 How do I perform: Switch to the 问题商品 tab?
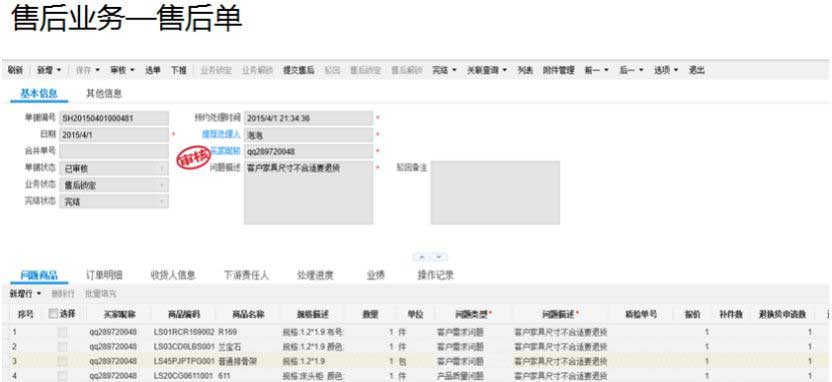(39, 275)
